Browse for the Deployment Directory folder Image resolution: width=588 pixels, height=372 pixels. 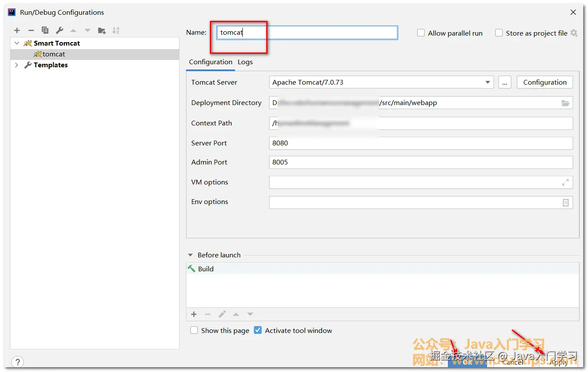[565, 103]
